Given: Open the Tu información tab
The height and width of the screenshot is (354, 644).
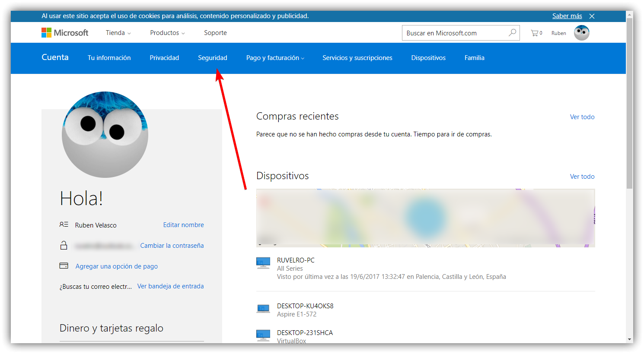Looking at the screenshot, I should pyautogui.click(x=109, y=58).
